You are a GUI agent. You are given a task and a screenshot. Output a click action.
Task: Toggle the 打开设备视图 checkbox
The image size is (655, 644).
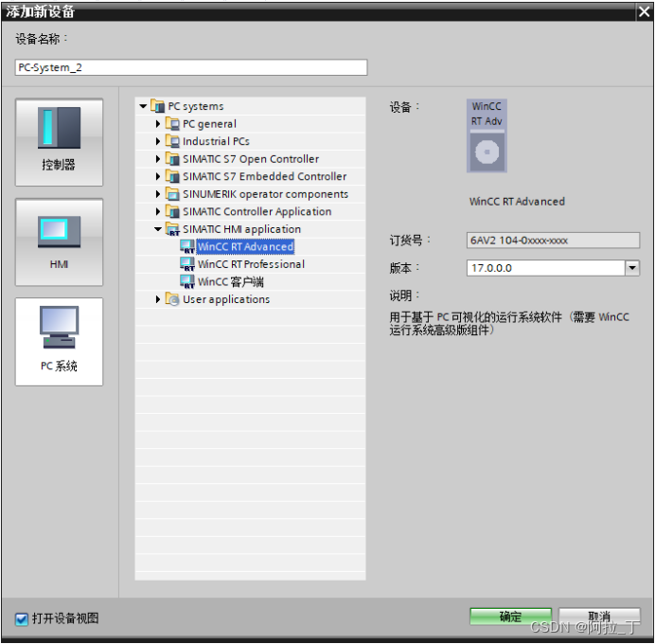coord(22,618)
